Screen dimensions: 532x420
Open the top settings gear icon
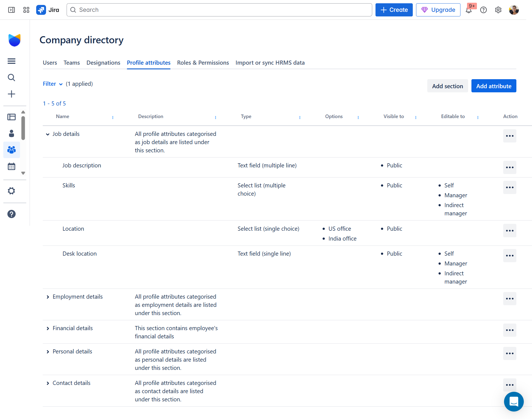[498, 10]
